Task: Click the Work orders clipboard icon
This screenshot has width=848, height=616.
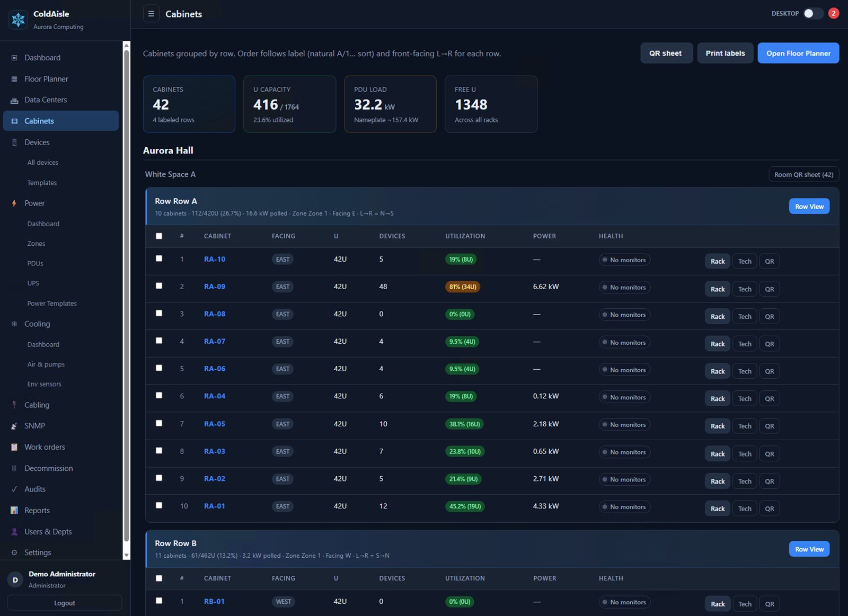Action: (x=14, y=447)
